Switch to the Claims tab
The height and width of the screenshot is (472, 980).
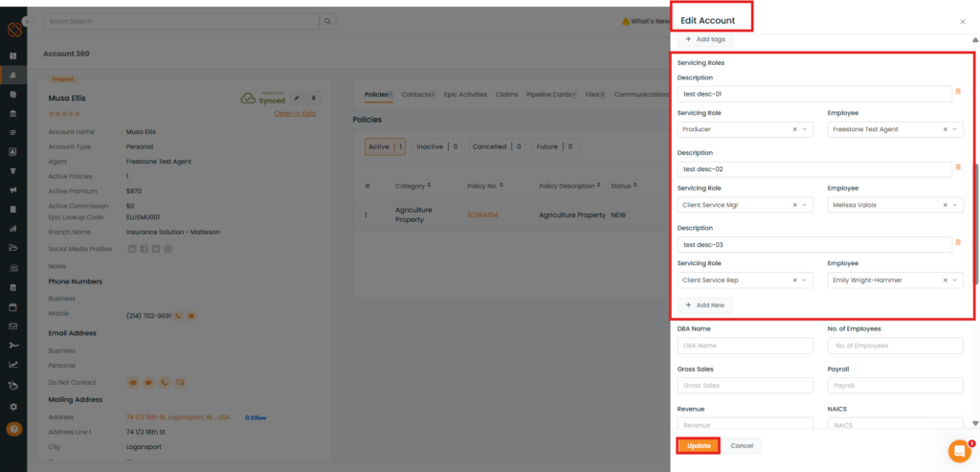[x=506, y=95]
